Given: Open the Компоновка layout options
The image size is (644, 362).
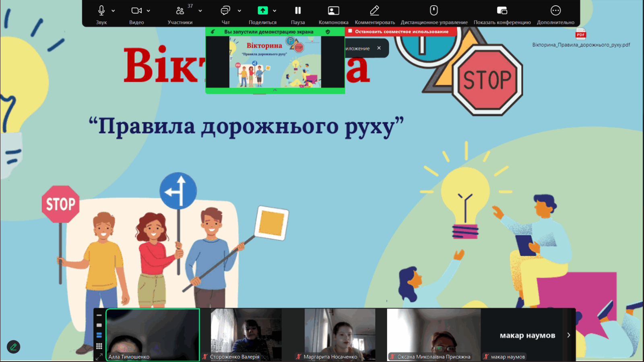Looking at the screenshot, I should [333, 11].
